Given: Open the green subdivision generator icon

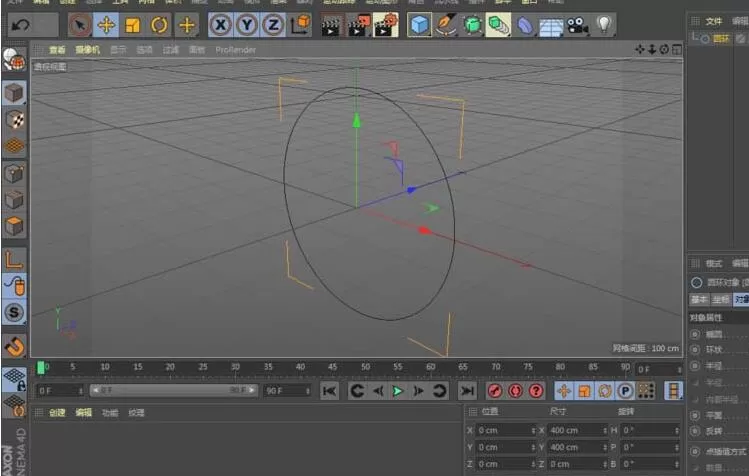Looking at the screenshot, I should click(x=472, y=25).
